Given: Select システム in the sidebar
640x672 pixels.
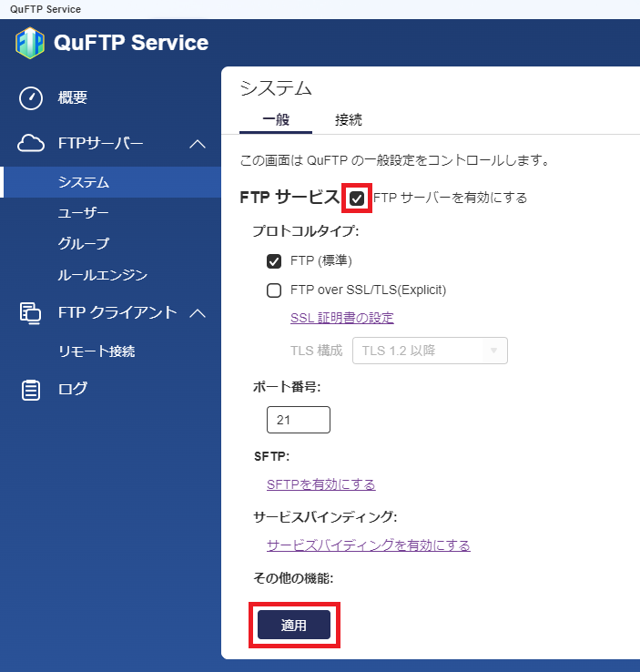Looking at the screenshot, I should [110, 182].
